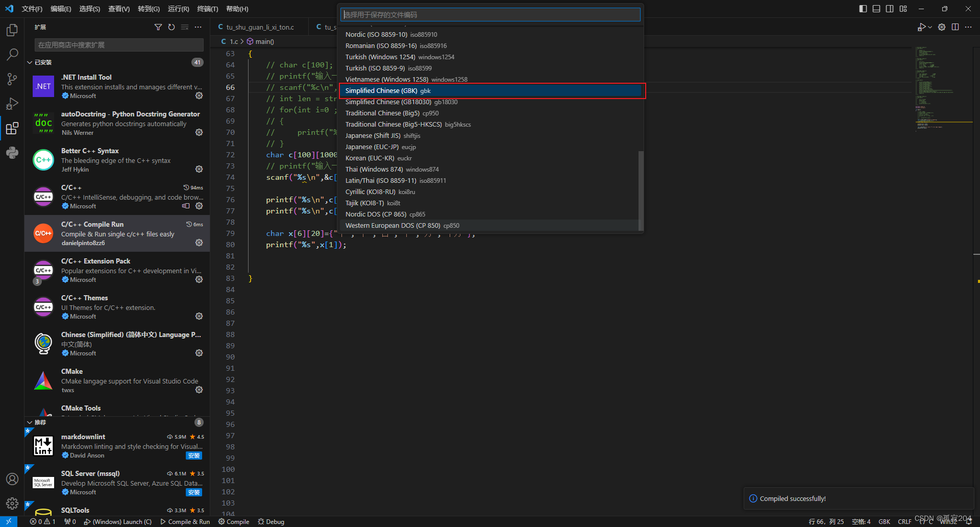Select the C/C++ Extension Pack entry
This screenshot has height=527, width=980.
(117, 270)
